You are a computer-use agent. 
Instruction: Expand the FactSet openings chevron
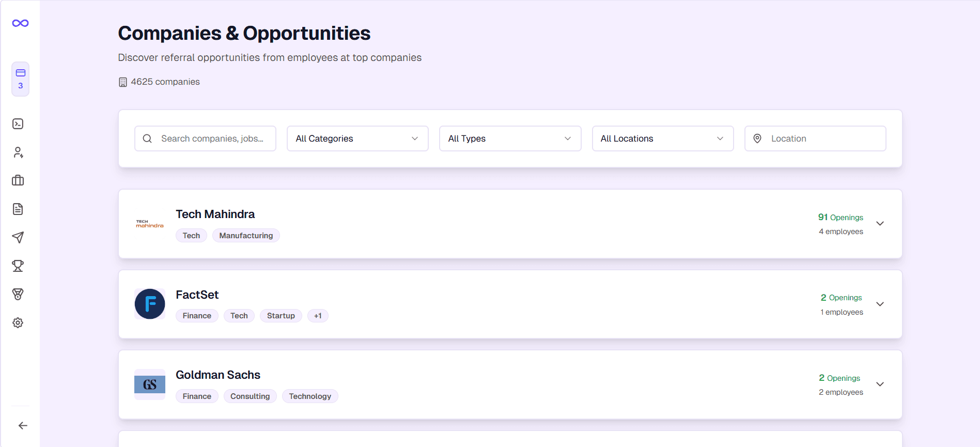(x=880, y=304)
